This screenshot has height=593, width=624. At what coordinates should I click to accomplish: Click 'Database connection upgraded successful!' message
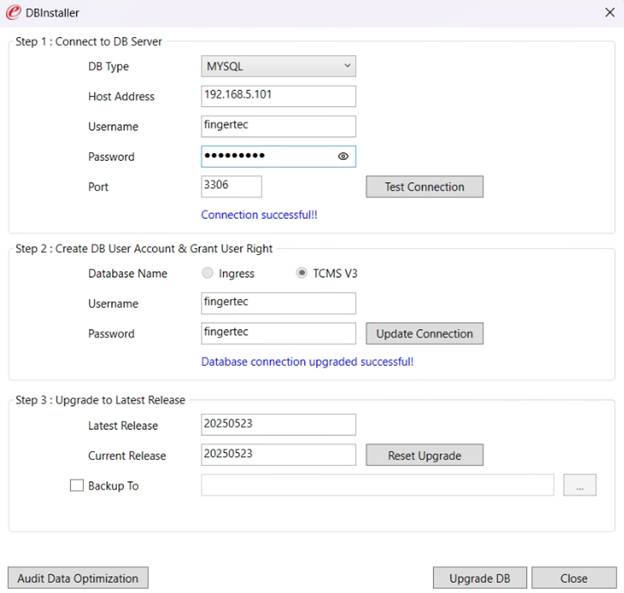click(307, 362)
